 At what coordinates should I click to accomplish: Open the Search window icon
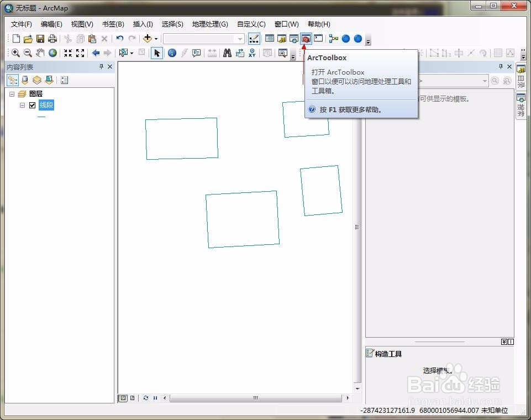(x=294, y=39)
